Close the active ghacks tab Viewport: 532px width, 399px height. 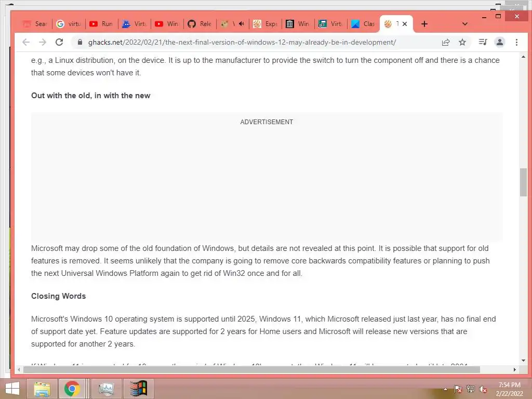point(405,24)
